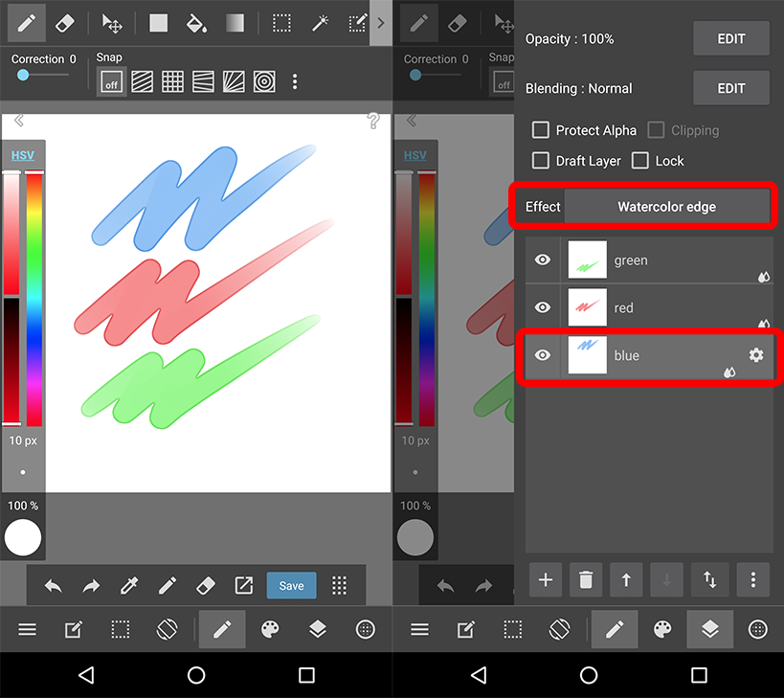
Task: Pick the bucket fill tool
Action: [196, 23]
